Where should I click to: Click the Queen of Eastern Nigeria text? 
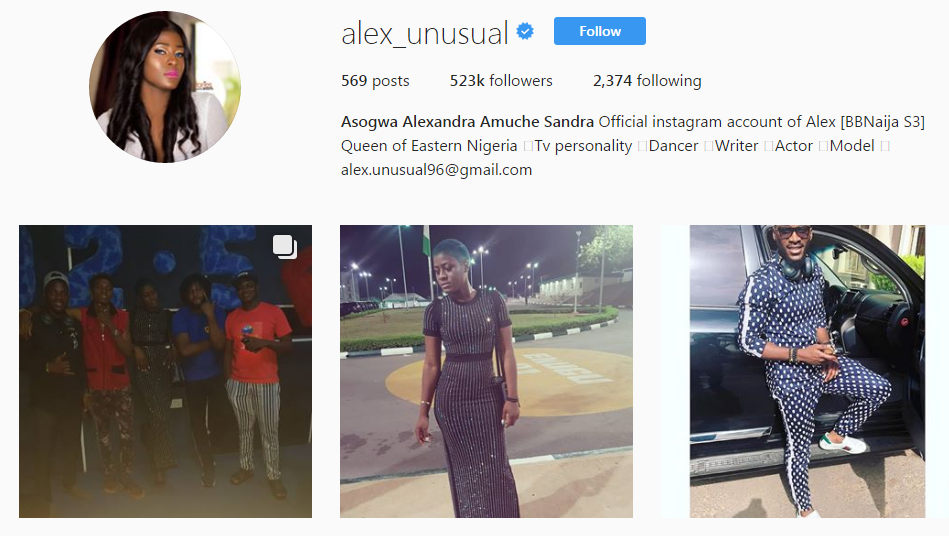429,146
